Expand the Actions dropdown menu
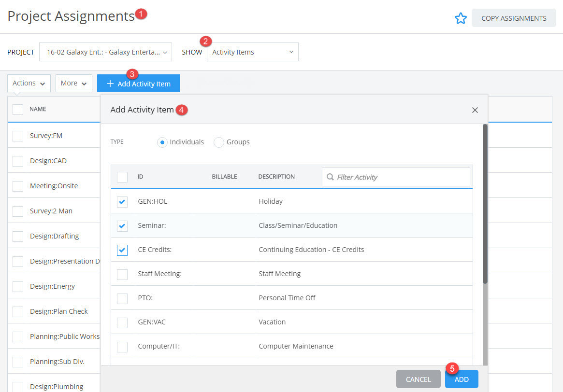563x392 pixels. click(29, 83)
